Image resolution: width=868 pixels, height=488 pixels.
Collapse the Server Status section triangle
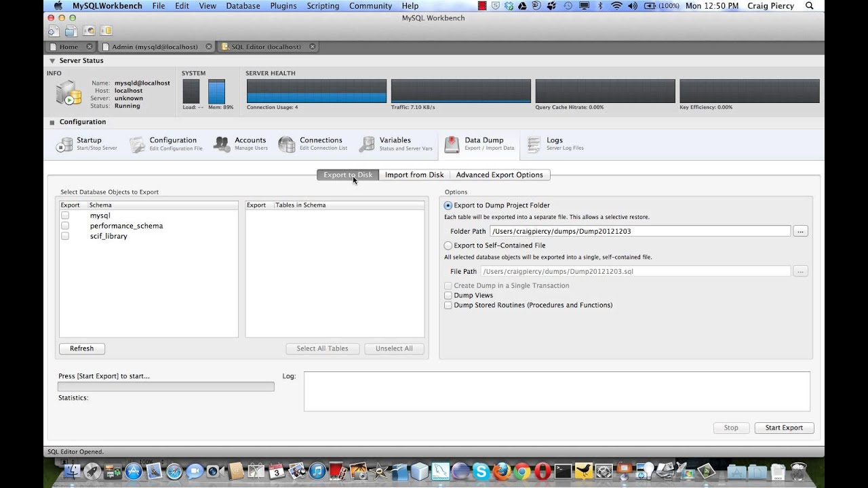coord(52,60)
